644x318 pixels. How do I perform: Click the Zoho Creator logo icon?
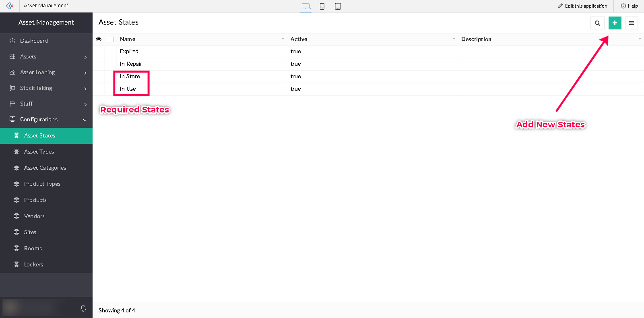[10, 6]
